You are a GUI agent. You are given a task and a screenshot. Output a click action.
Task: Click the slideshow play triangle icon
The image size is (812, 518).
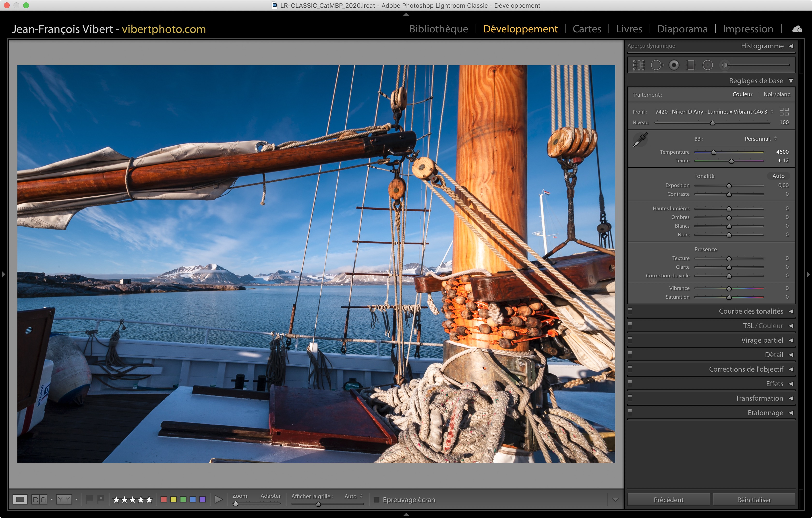[218, 499]
